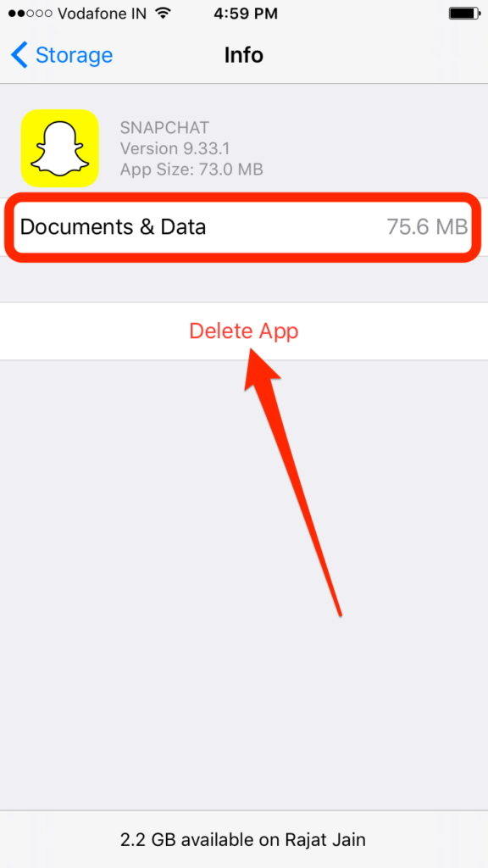Tap the App Size: 73.0 MB label

coord(191,169)
